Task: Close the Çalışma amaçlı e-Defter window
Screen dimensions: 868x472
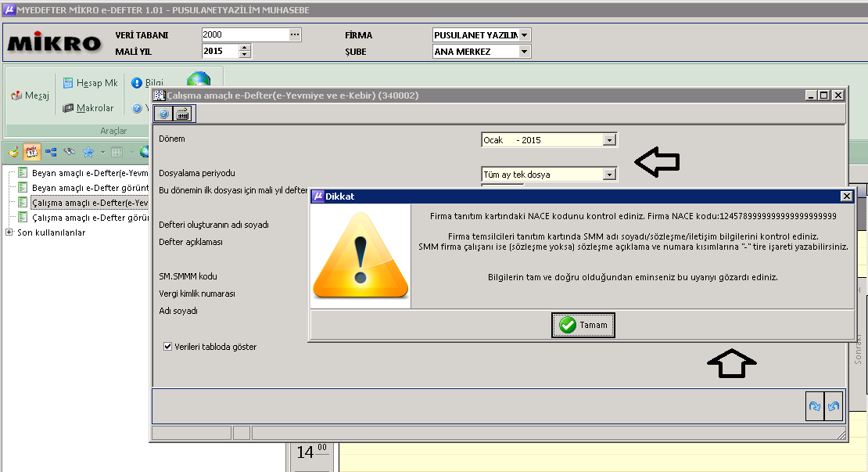Action: coord(838,95)
